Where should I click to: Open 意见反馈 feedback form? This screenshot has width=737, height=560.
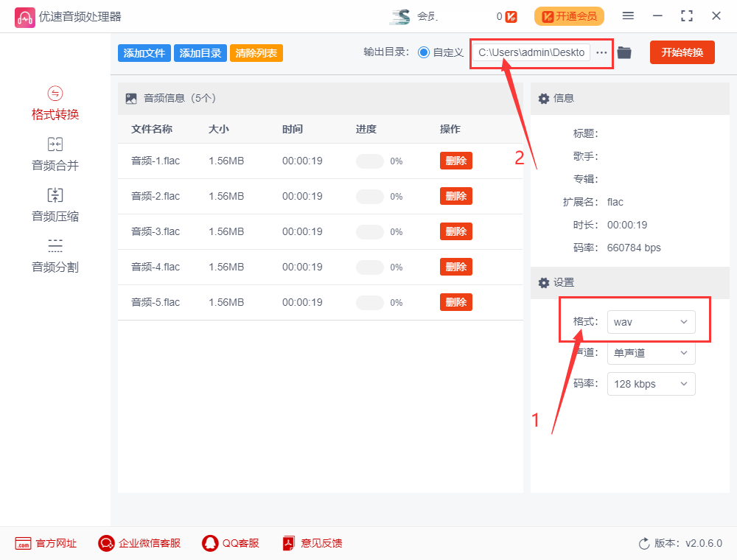coord(312,543)
